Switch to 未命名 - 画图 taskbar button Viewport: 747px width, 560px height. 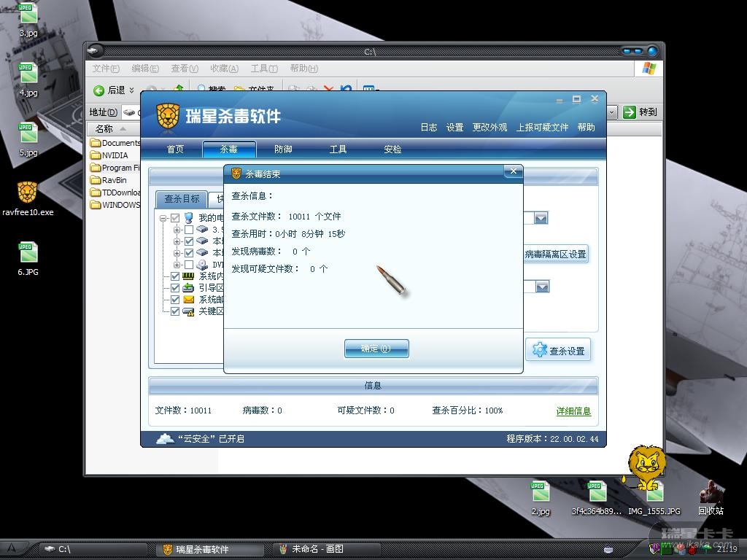point(327,549)
